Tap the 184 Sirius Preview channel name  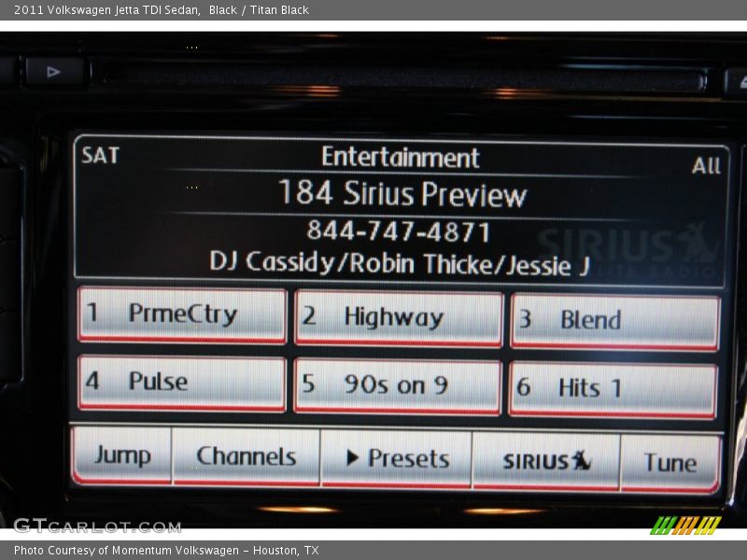point(402,194)
